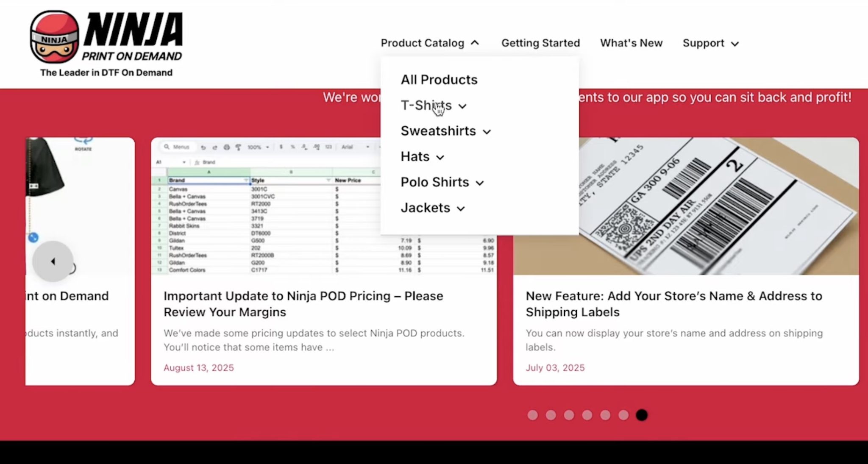Expand the Jackets submenu
868x464 pixels.
461,208
